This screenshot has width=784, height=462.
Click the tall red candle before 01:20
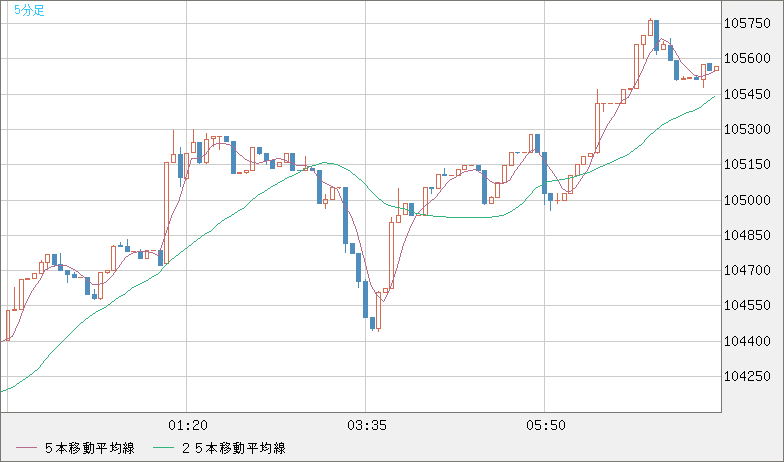pos(166,212)
